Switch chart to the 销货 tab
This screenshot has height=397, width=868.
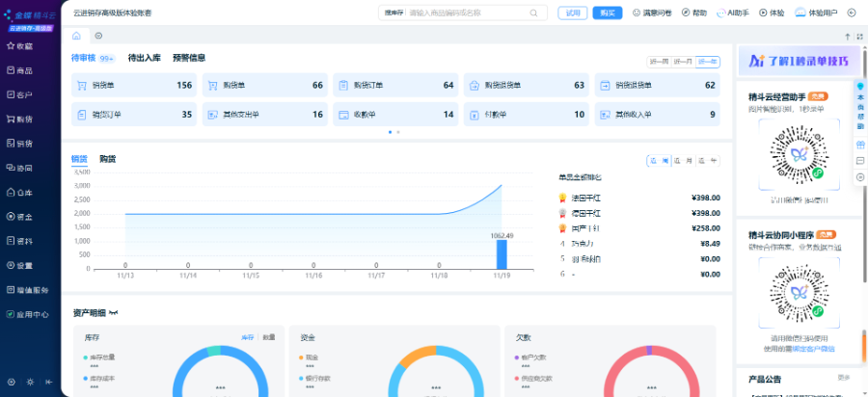pyautogui.click(x=79, y=159)
